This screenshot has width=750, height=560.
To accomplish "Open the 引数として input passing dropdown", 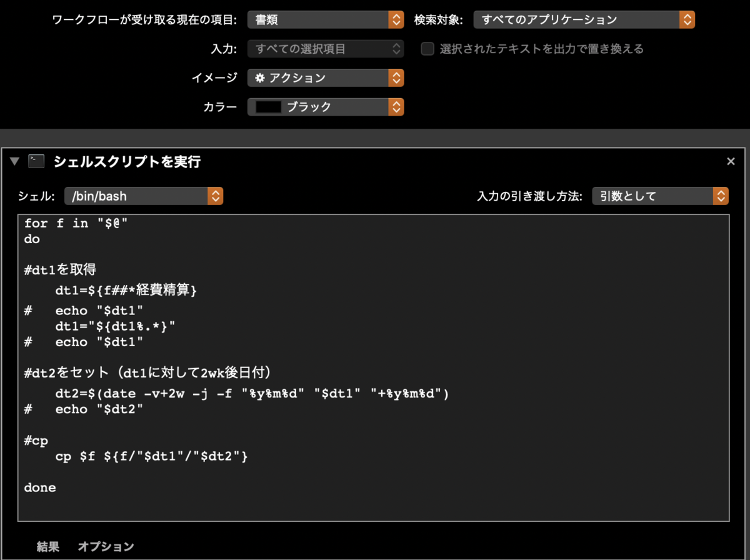I will coord(661,196).
